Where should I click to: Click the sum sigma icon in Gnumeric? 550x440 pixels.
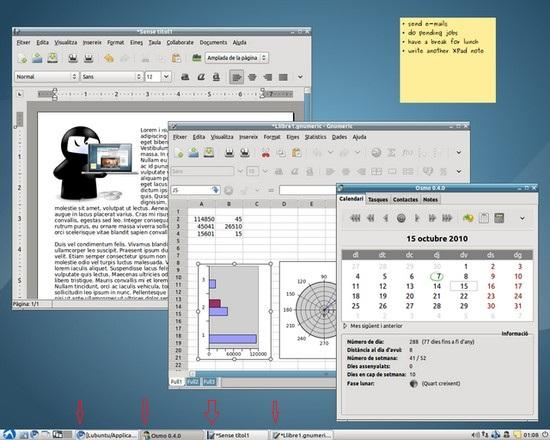[392, 153]
